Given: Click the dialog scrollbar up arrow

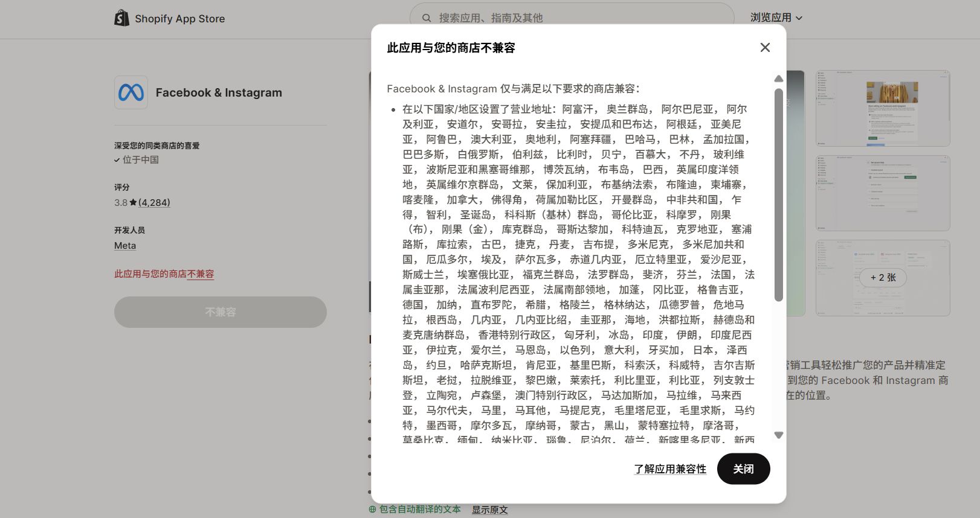Looking at the screenshot, I should coord(779,78).
